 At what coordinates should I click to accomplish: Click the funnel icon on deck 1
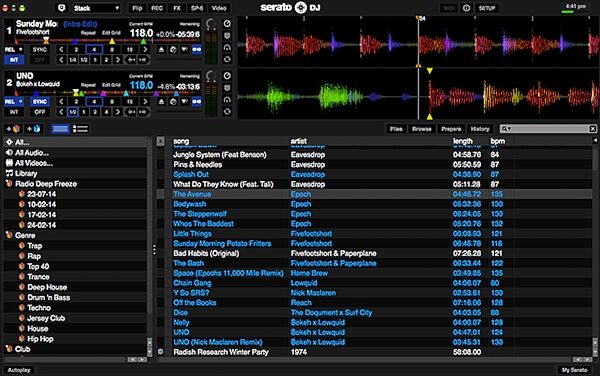(185, 50)
